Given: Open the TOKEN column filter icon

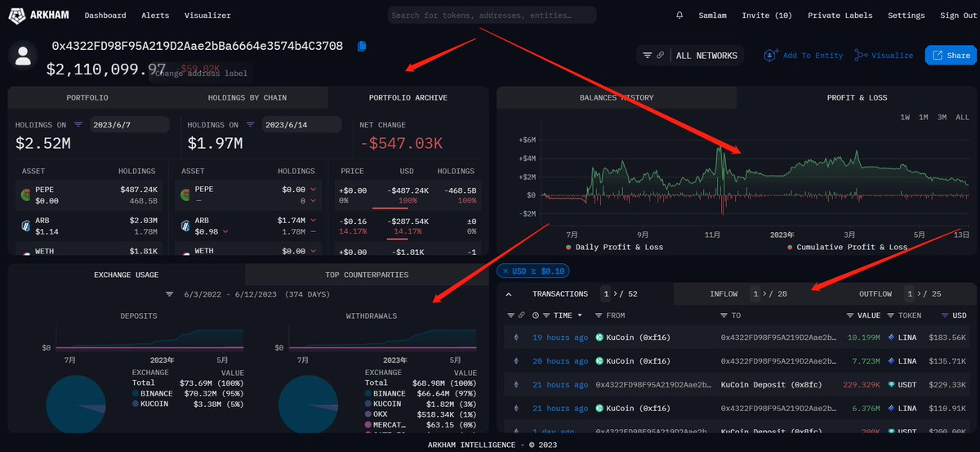Looking at the screenshot, I should click(x=891, y=315).
